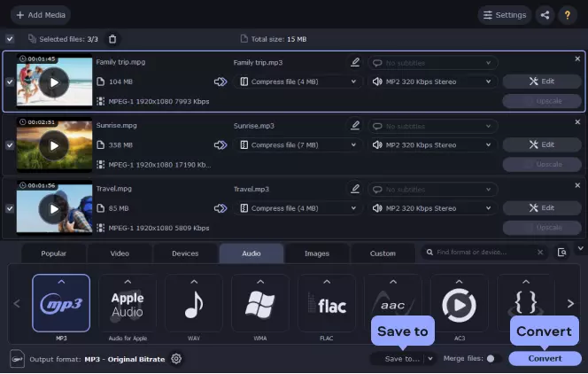This screenshot has height=374, width=588.
Task: Uncheck the Travel.mpg checkbox
Action: pos(10,208)
